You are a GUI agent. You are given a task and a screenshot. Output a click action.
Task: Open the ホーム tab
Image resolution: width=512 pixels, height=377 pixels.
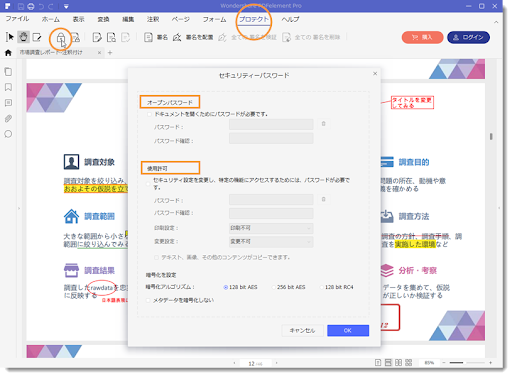point(51,19)
